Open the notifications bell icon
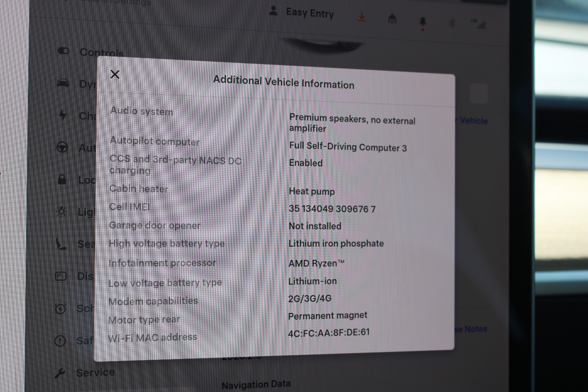The image size is (588, 392). point(422,22)
